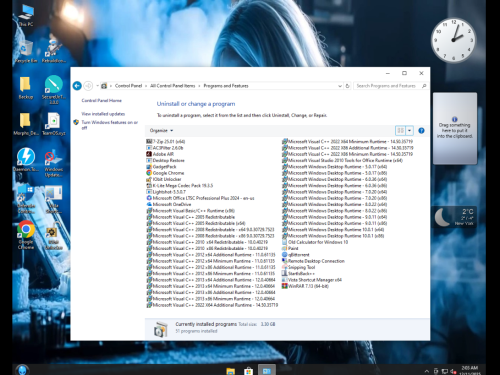Expand the address bar history dropdown
The height and width of the screenshot is (375, 500).
(x=340, y=86)
